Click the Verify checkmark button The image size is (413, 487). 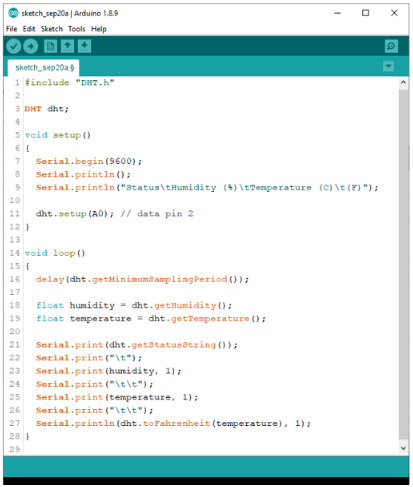14,46
